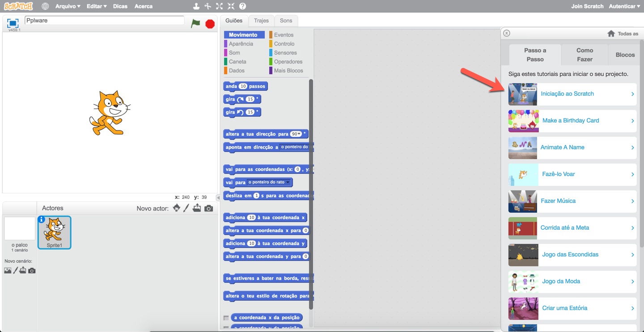Viewport: 644px width, 332px height.
Task: Select the Duplicate stamp tool
Action: (x=196, y=6)
